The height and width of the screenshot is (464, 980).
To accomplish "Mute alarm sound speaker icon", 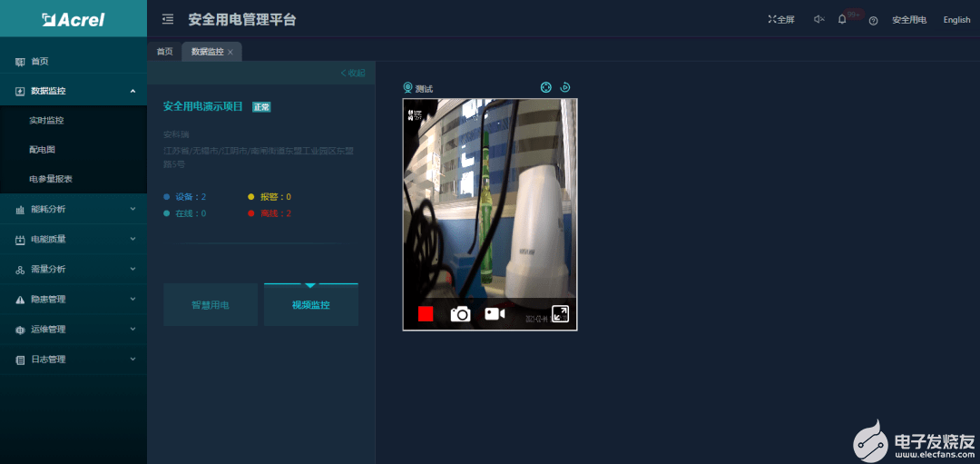I will pyautogui.click(x=818, y=19).
